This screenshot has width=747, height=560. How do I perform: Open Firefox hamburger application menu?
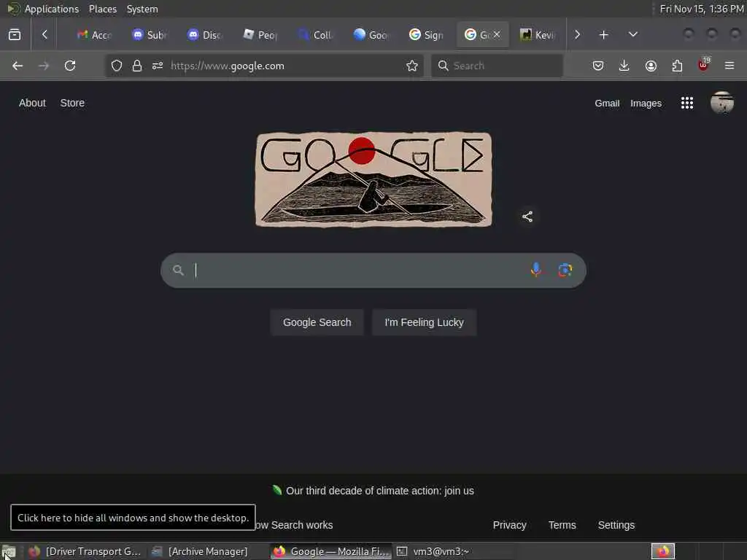tap(729, 66)
